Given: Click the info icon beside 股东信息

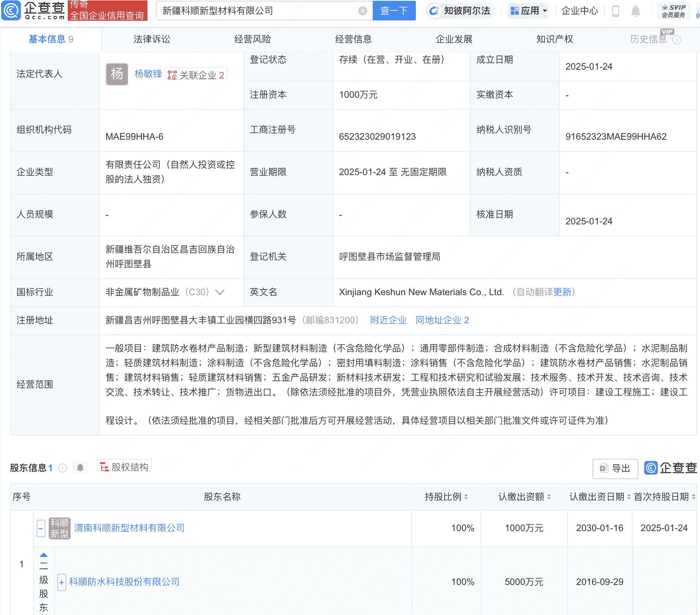Looking at the screenshot, I should [62, 468].
